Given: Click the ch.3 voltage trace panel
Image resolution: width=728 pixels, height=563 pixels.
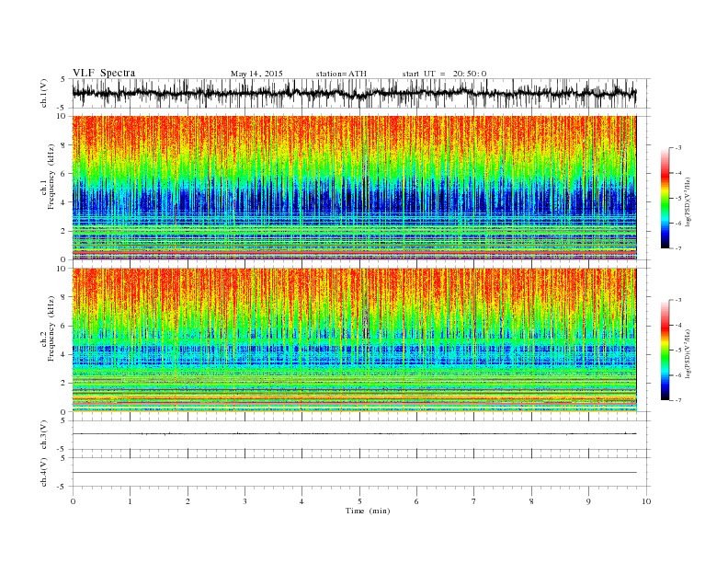Looking at the screenshot, I should 361,435.
